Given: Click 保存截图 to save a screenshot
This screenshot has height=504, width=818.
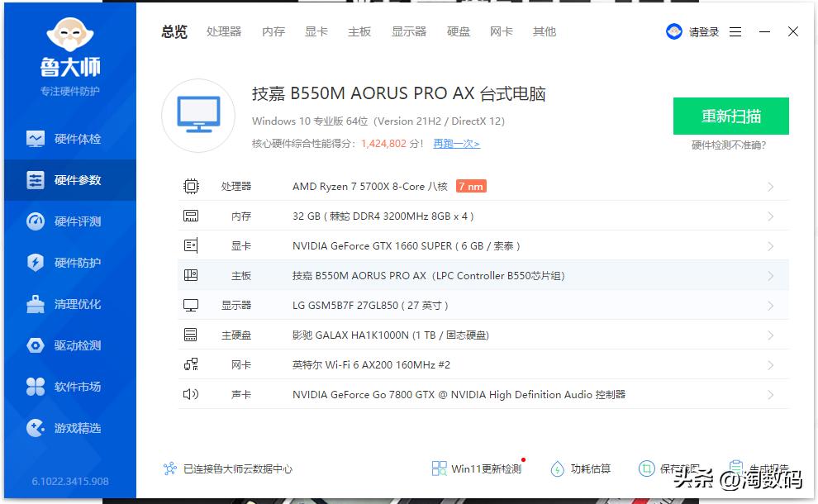Looking at the screenshot, I should tap(679, 468).
